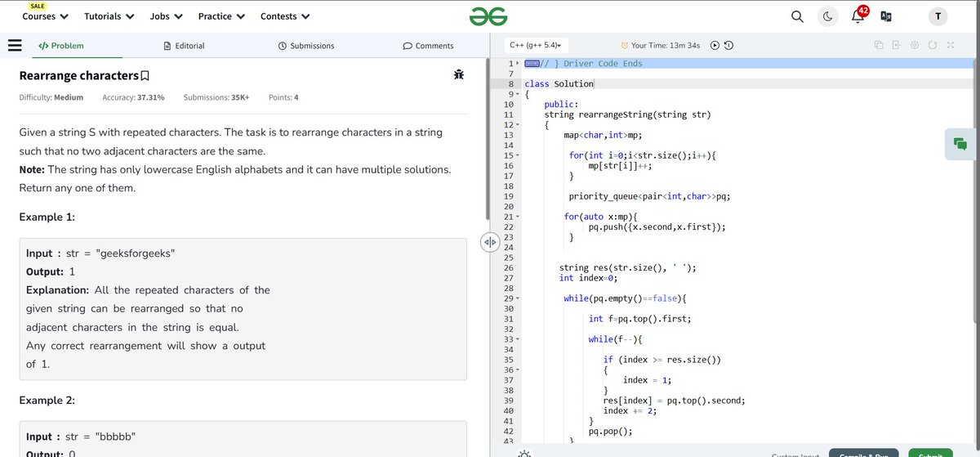Bookmark the Rearrange characters problem
The height and width of the screenshot is (457, 980).
coord(145,76)
